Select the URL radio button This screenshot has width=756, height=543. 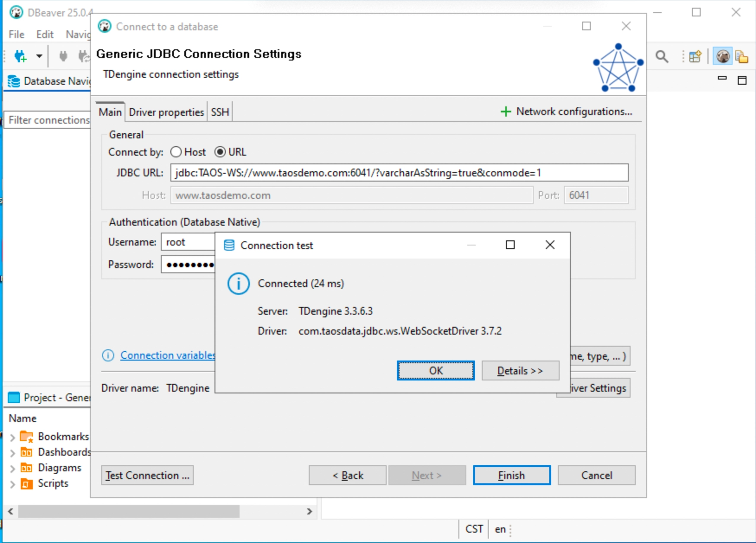point(220,152)
